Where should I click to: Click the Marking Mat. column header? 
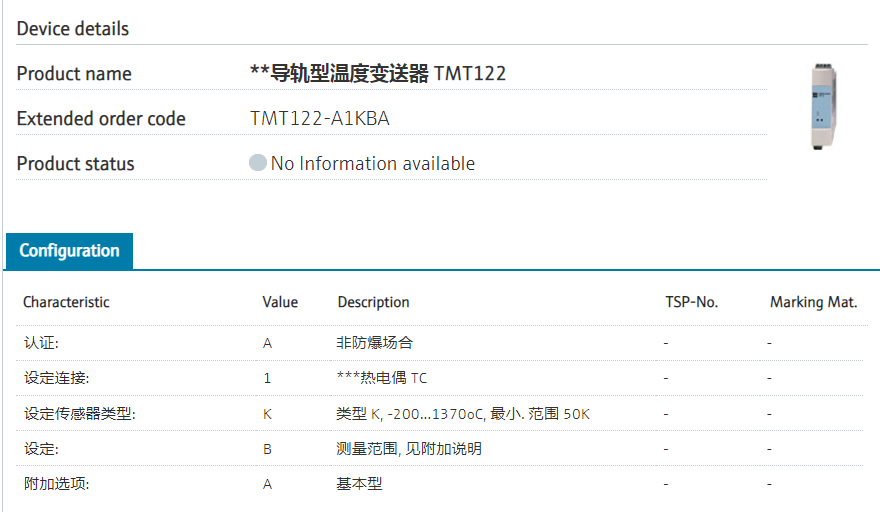(x=813, y=302)
